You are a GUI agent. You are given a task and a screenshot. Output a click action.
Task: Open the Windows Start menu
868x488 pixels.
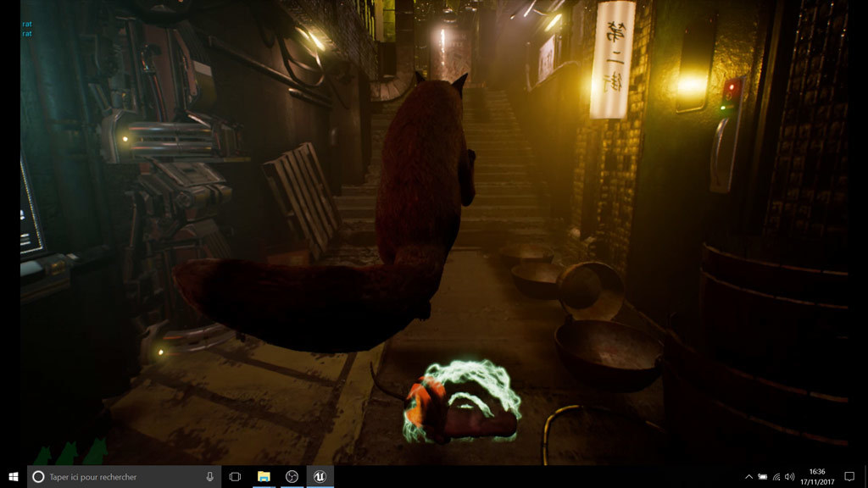coord(14,476)
